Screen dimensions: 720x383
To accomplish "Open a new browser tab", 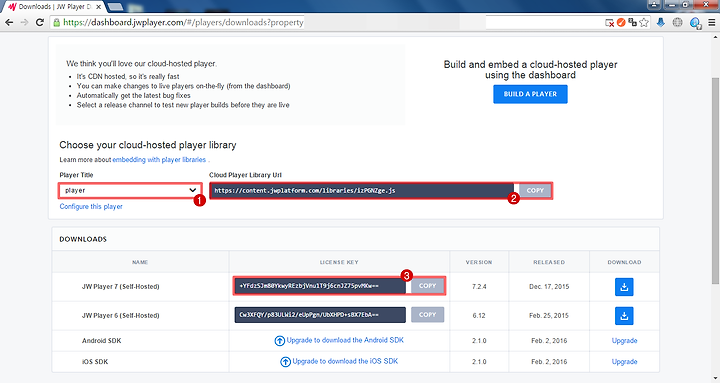I will [x=115, y=7].
